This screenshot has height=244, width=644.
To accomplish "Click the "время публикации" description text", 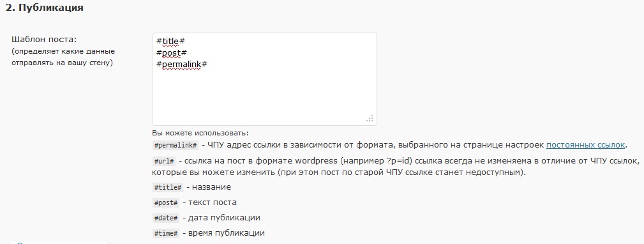I will pyautogui.click(x=227, y=233).
